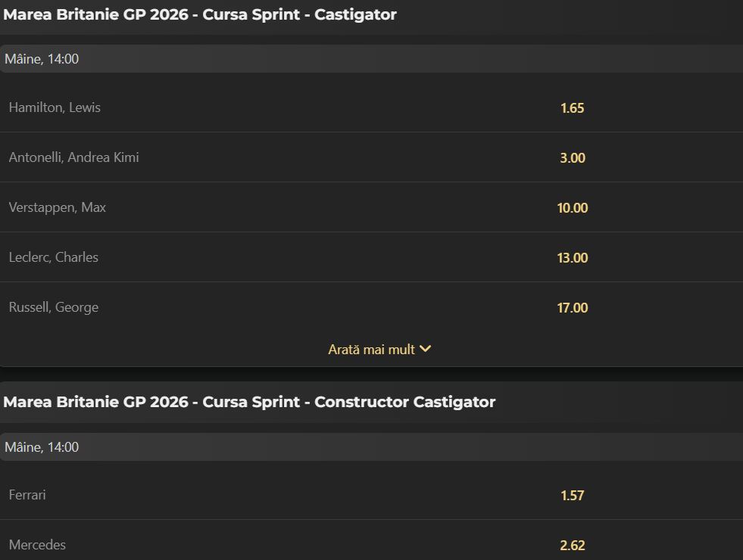Click the Ferrari constructor name
This screenshot has width=743, height=560.
pos(27,495)
